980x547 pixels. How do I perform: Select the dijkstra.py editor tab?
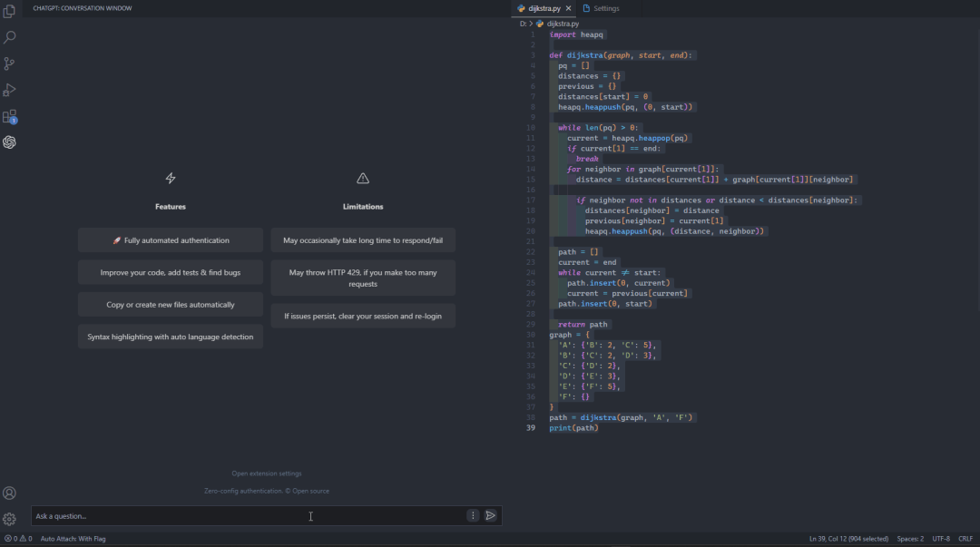544,8
